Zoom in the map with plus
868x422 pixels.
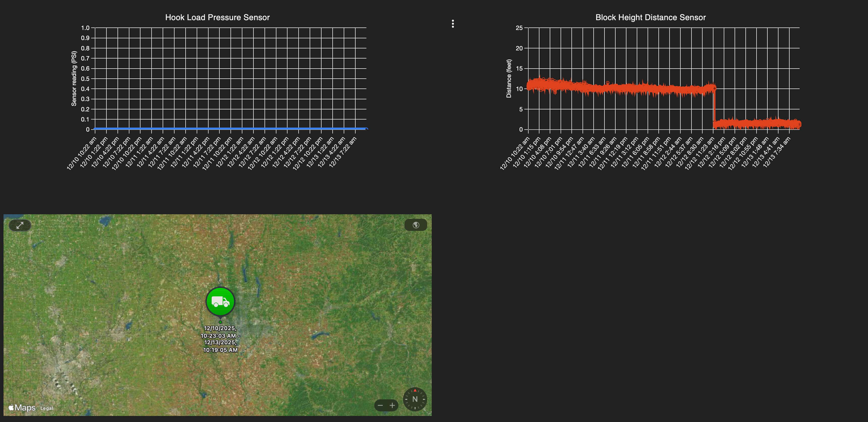(x=392, y=405)
